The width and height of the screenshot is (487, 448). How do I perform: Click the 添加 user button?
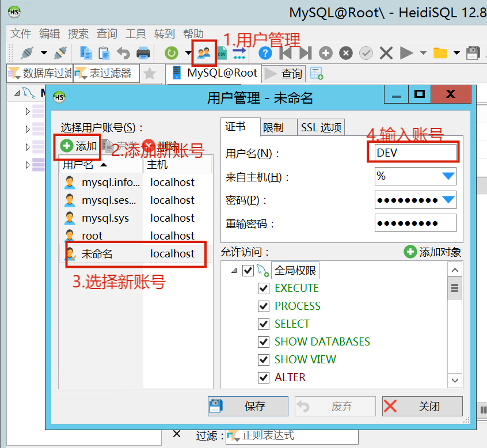pyautogui.click(x=78, y=146)
